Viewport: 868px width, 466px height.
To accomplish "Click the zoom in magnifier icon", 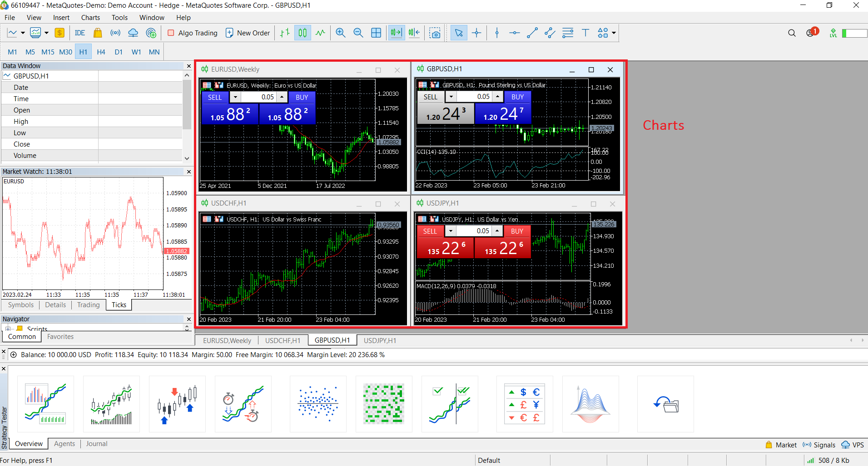I will coord(340,33).
